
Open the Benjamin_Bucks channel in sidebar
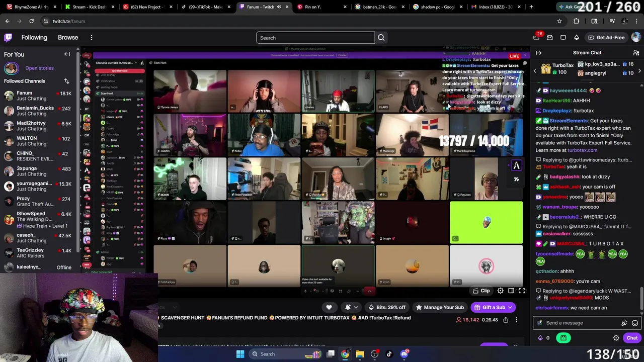(x=39, y=111)
